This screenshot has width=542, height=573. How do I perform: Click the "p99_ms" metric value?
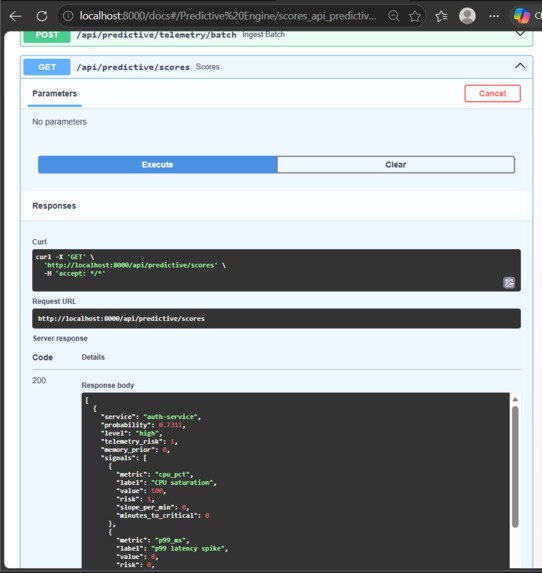171,540
